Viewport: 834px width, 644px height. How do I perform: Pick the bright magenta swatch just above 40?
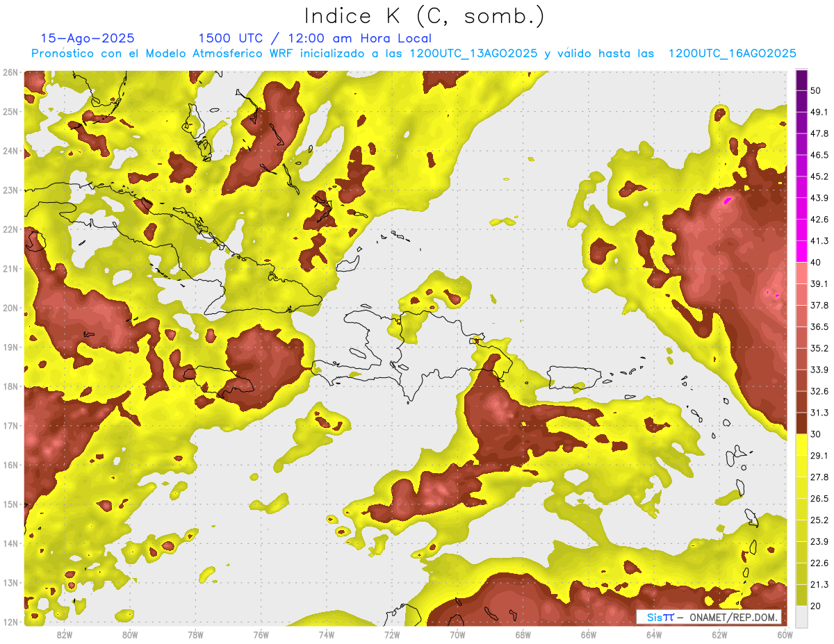point(801,251)
